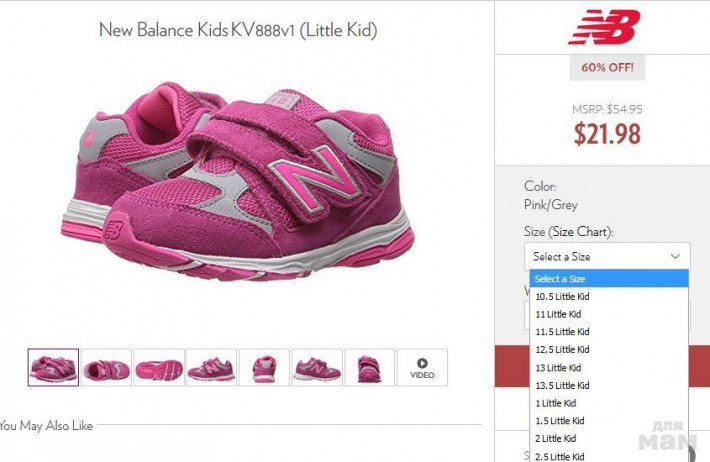Show the rear heel view thumbnail
This screenshot has height=462, width=710.
coord(264,368)
